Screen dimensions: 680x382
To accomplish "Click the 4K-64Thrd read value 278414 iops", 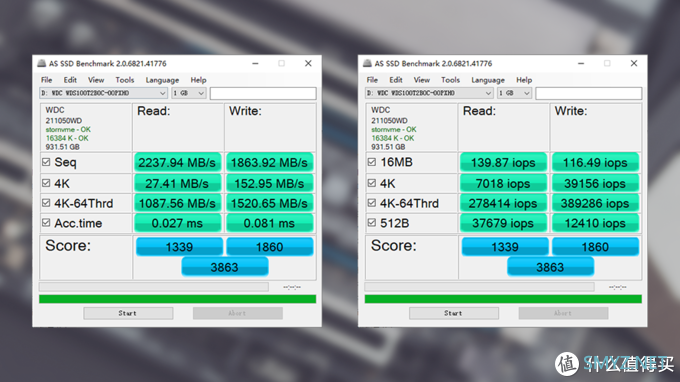I will pos(503,203).
